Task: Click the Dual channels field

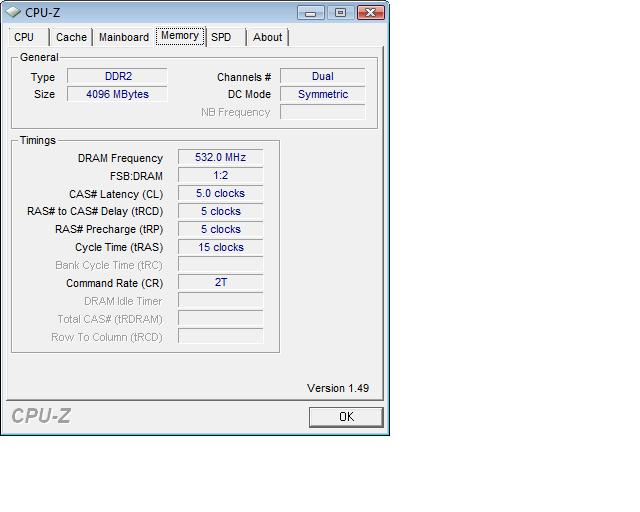Action: pos(322,76)
